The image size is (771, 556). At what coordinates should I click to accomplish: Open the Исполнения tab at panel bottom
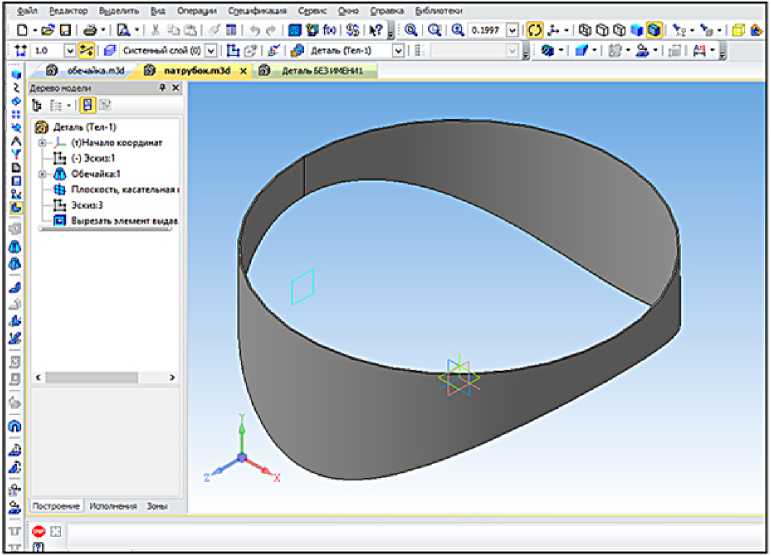tap(113, 506)
